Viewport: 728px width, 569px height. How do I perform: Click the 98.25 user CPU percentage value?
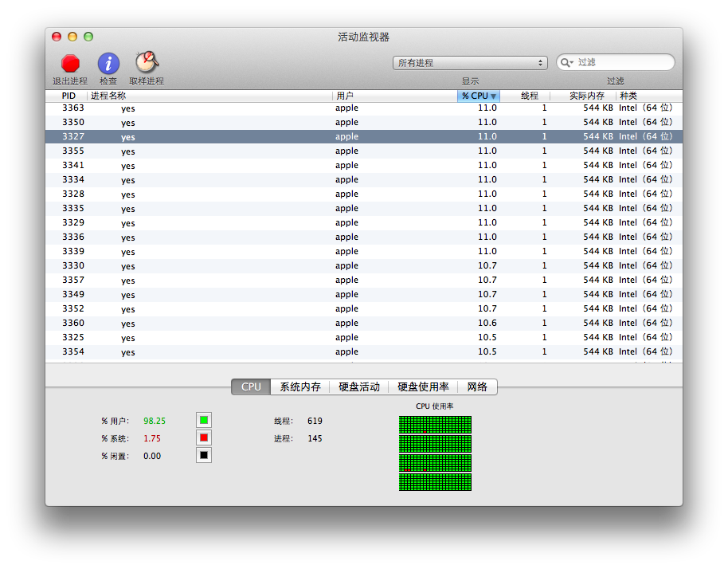(155, 421)
